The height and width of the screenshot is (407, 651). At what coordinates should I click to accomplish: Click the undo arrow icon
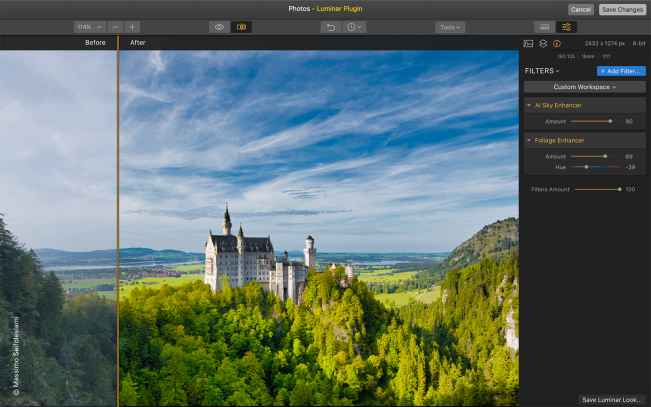coord(330,27)
